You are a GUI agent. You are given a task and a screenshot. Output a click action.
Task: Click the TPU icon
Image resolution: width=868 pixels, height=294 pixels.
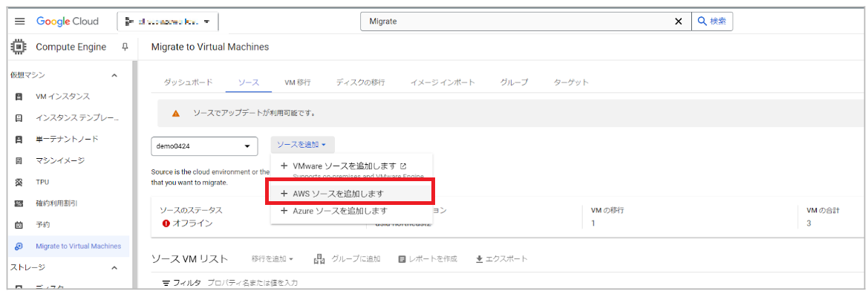point(19,182)
